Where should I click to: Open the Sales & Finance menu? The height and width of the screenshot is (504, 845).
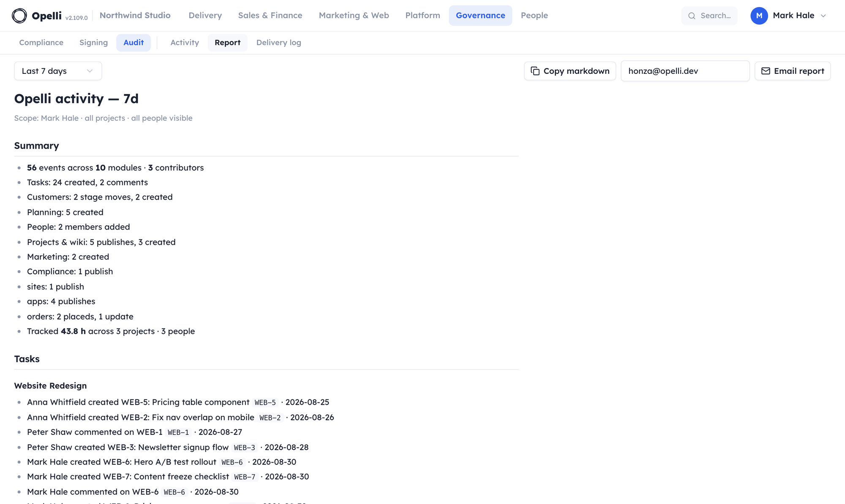coord(270,16)
